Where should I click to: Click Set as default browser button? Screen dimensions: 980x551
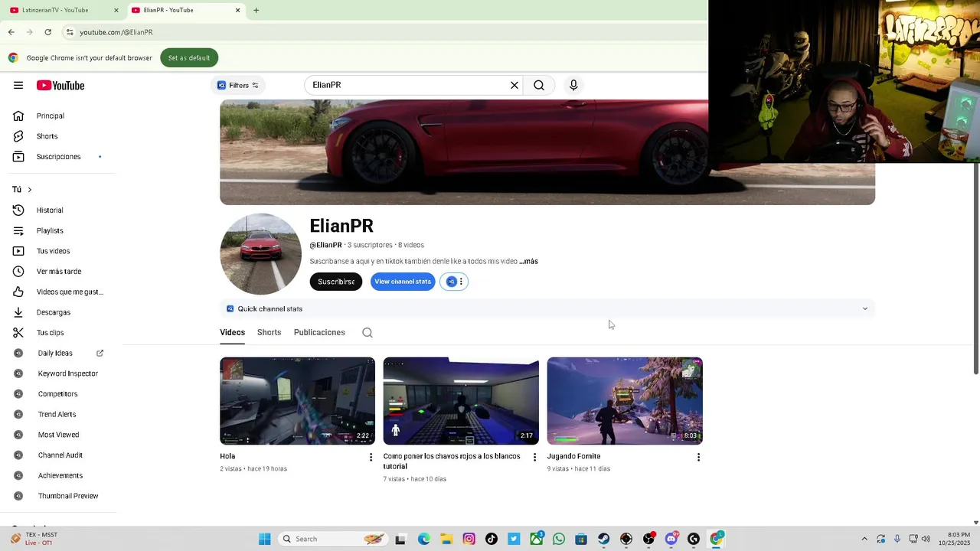(x=189, y=57)
